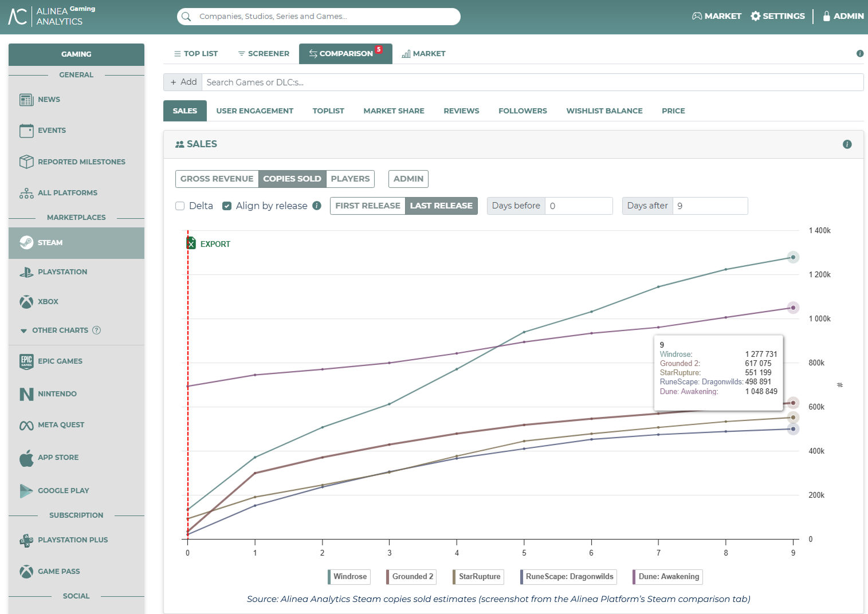Enable the Delta checkbox
This screenshot has height=614, width=868.
click(180, 206)
